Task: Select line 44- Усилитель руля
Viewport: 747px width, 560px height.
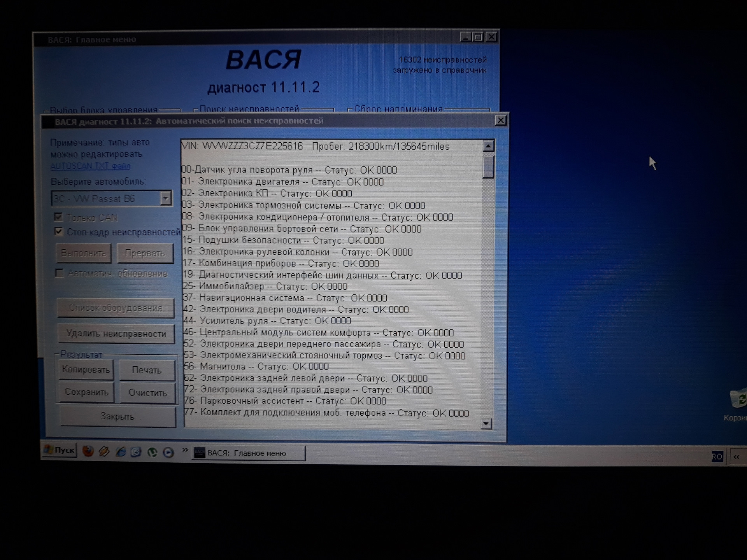Action: (267, 321)
